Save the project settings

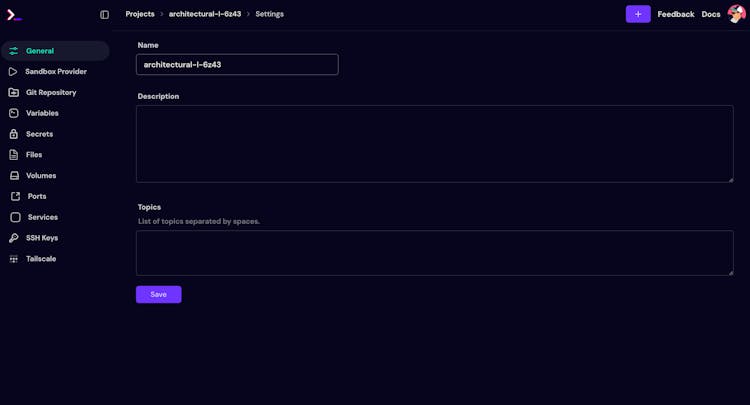158,294
